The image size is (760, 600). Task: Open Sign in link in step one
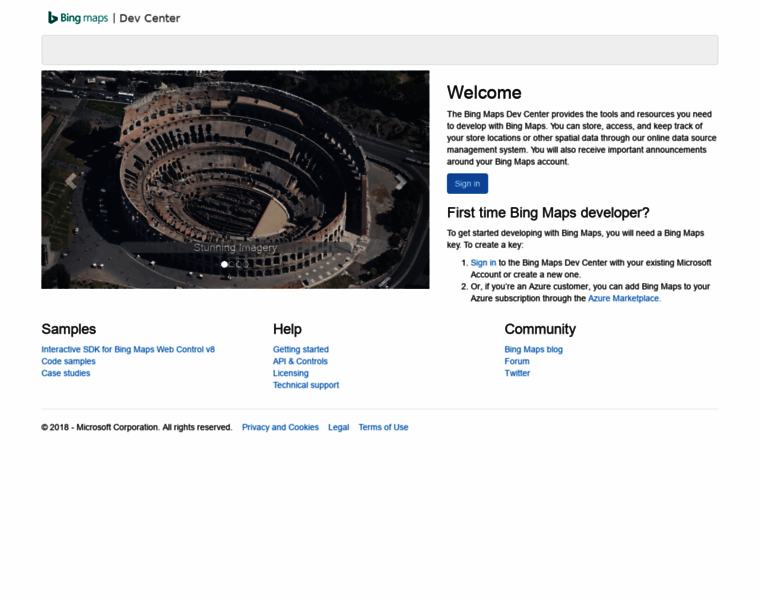pos(483,263)
